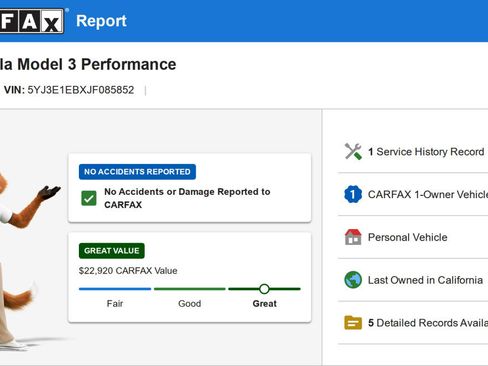
Task: Open 5 Detailed Records Available row
Action: tap(413, 322)
